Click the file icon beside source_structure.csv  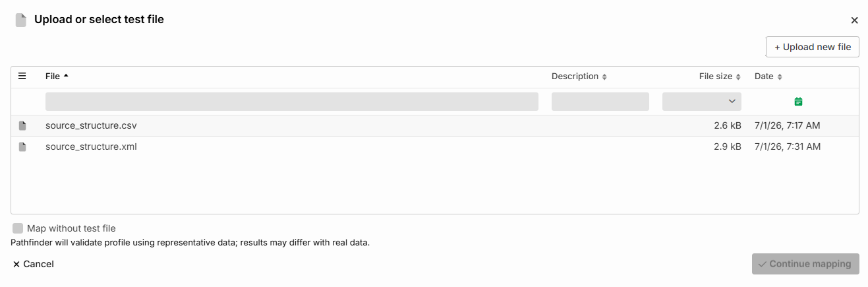pos(22,125)
